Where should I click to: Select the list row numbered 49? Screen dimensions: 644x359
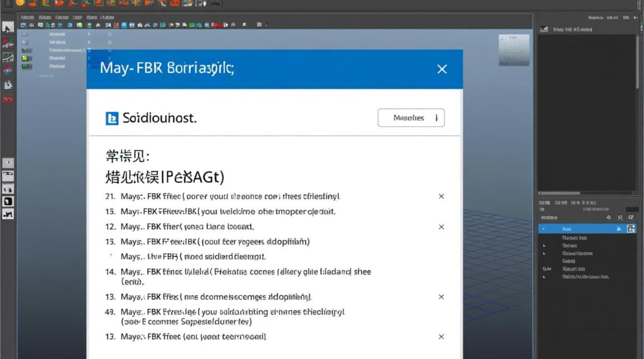pos(225,316)
